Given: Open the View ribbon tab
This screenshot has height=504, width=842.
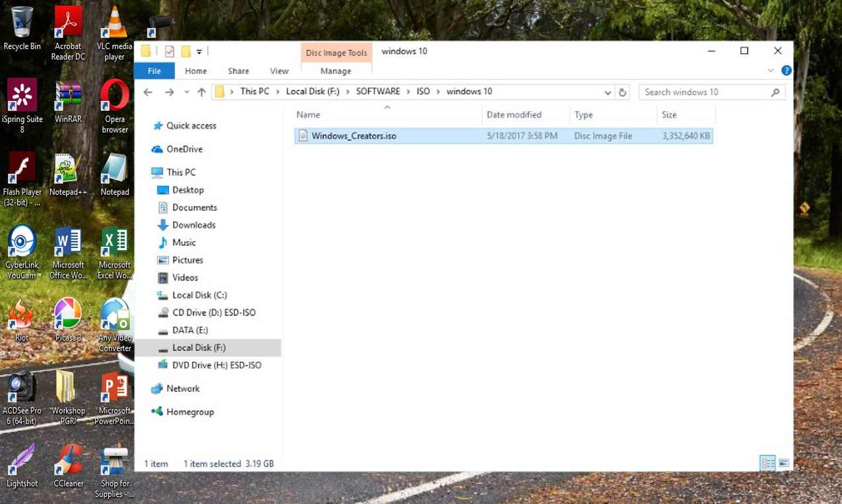Looking at the screenshot, I should (279, 71).
